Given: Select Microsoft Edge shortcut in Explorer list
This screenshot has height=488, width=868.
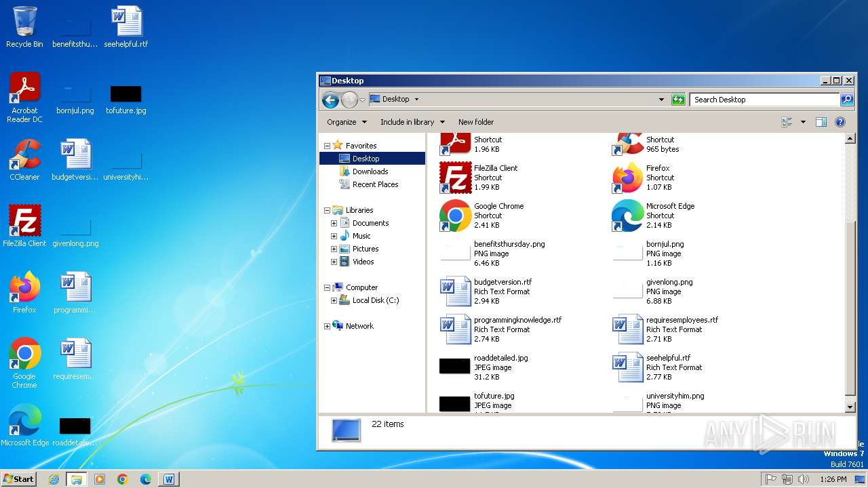Looking at the screenshot, I should pos(654,216).
